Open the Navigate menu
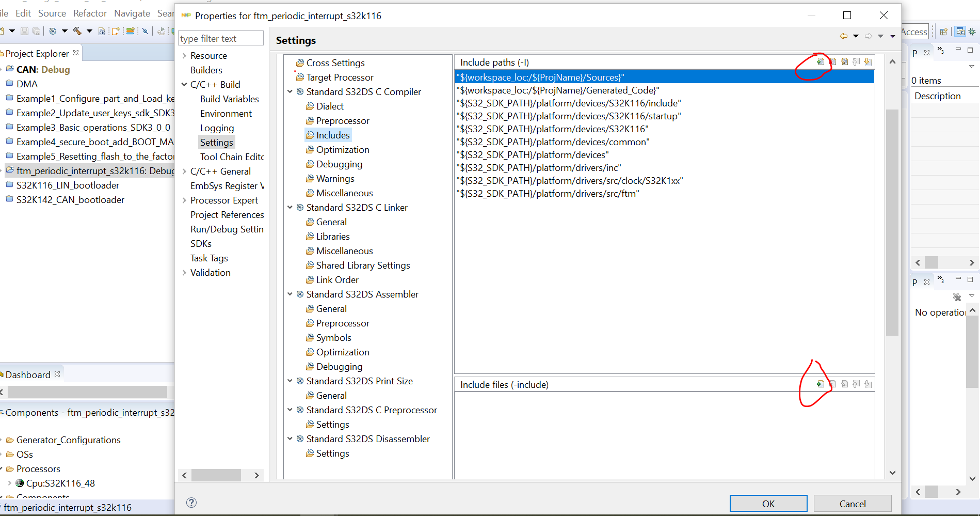The image size is (980, 516). (x=132, y=13)
